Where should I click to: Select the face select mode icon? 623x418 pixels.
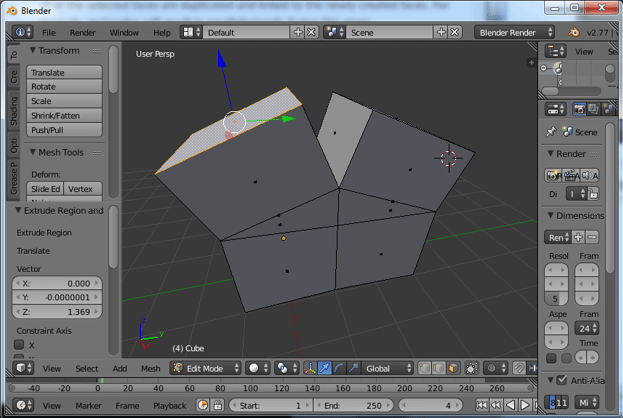tap(452, 368)
